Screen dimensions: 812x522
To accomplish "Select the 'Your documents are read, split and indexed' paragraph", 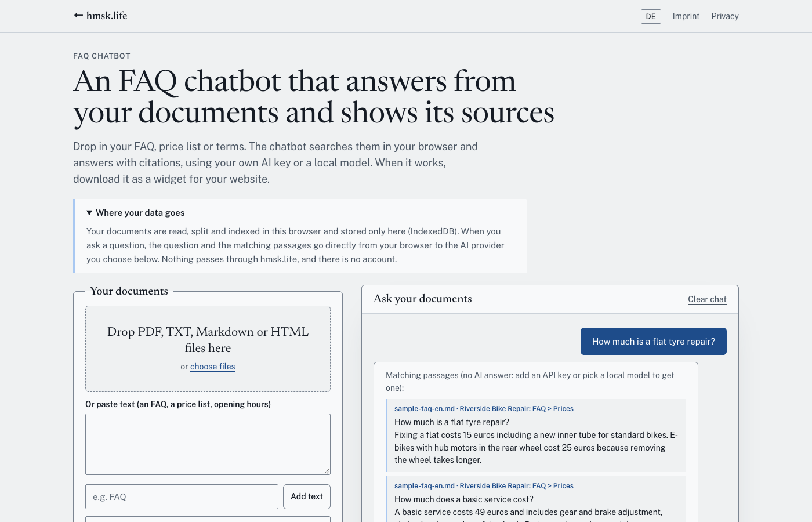I will (295, 245).
